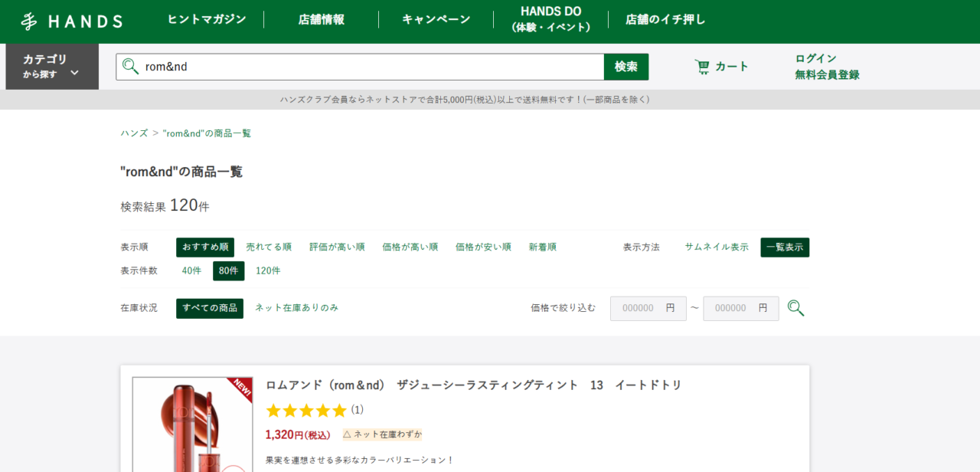The width and height of the screenshot is (980, 472).
Task: Click the ログイン link
Action: [815, 58]
